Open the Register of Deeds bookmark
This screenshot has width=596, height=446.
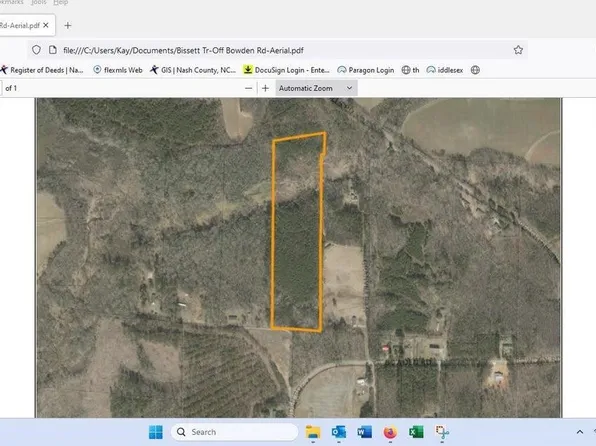click(x=42, y=70)
